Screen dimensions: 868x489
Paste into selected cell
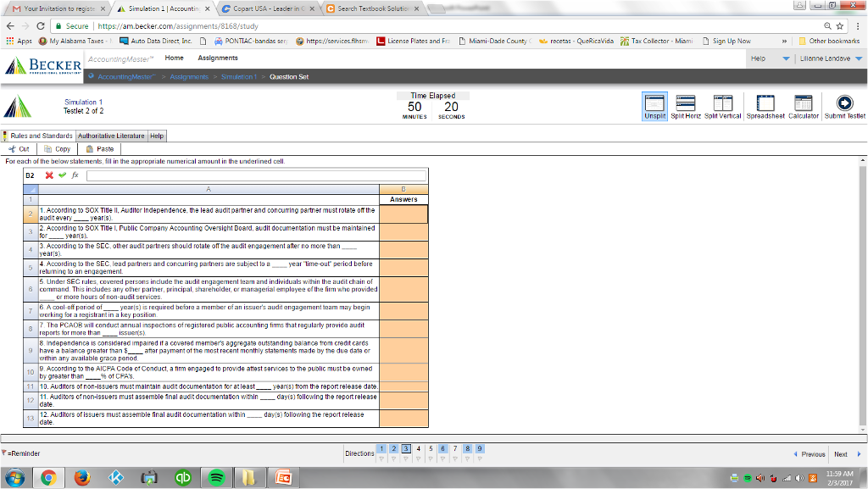point(100,149)
